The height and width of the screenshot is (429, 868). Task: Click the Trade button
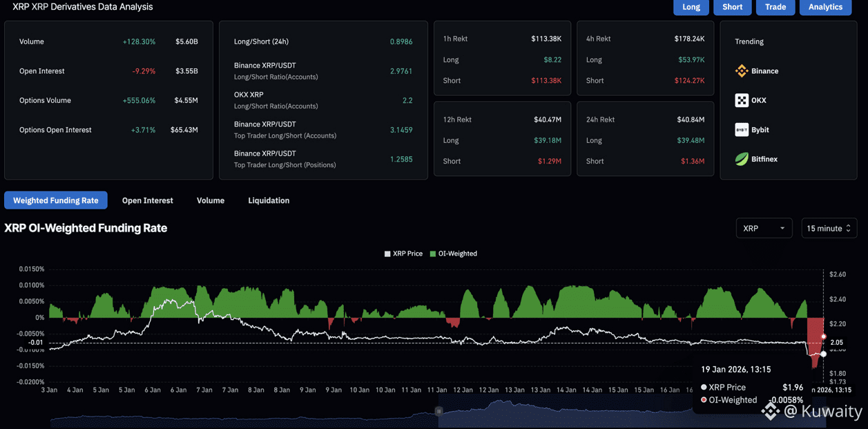pyautogui.click(x=775, y=7)
